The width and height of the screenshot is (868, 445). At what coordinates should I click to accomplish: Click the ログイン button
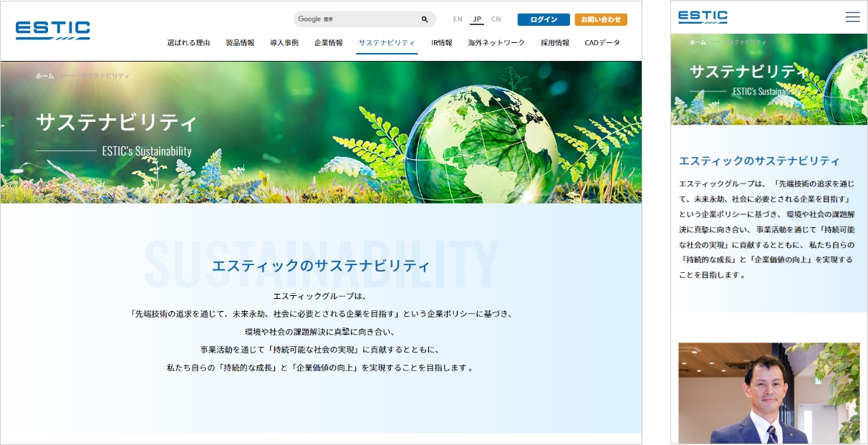[544, 19]
